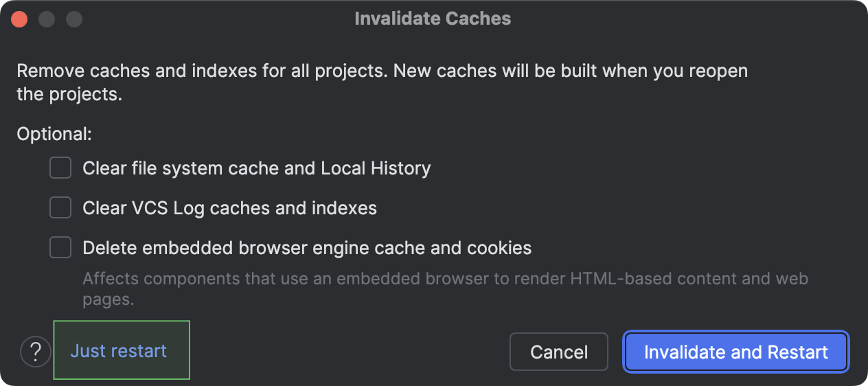Open help via the question mark icon
The height and width of the screenshot is (386, 868).
[x=36, y=352]
